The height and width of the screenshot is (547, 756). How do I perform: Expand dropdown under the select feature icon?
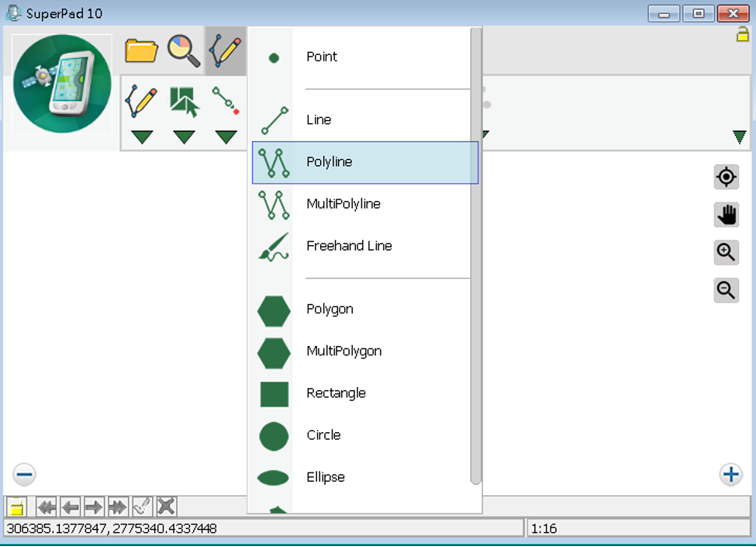(x=185, y=137)
